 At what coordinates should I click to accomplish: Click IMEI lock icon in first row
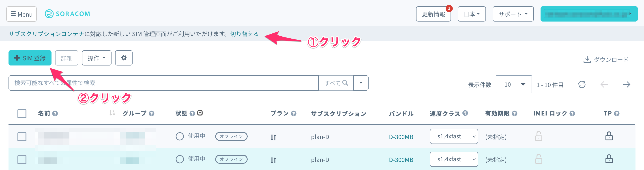point(539,136)
